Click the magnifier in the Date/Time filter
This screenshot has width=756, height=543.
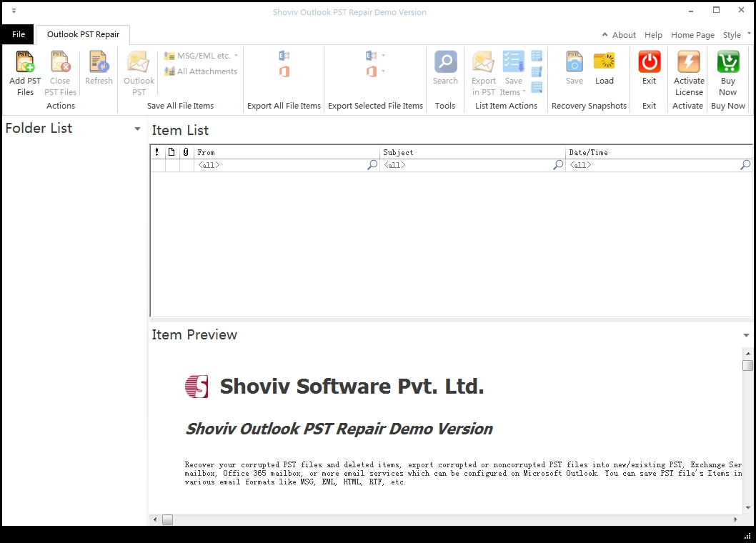(x=745, y=165)
